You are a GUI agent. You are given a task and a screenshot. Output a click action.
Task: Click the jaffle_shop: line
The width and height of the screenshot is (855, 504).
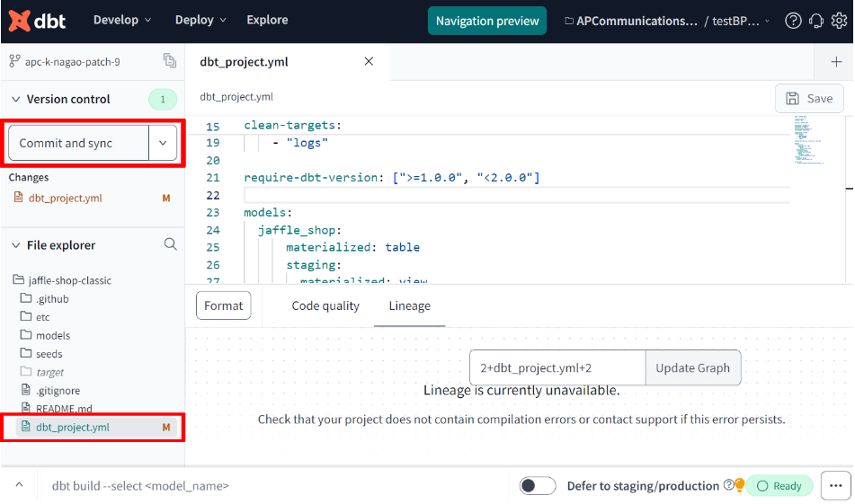tap(299, 230)
